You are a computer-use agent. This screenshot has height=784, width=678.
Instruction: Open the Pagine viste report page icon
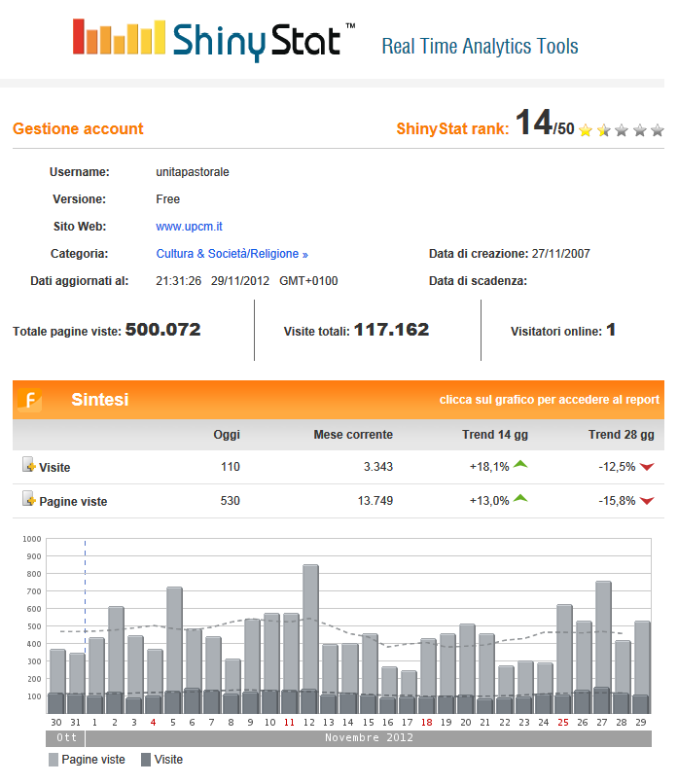pos(29,498)
